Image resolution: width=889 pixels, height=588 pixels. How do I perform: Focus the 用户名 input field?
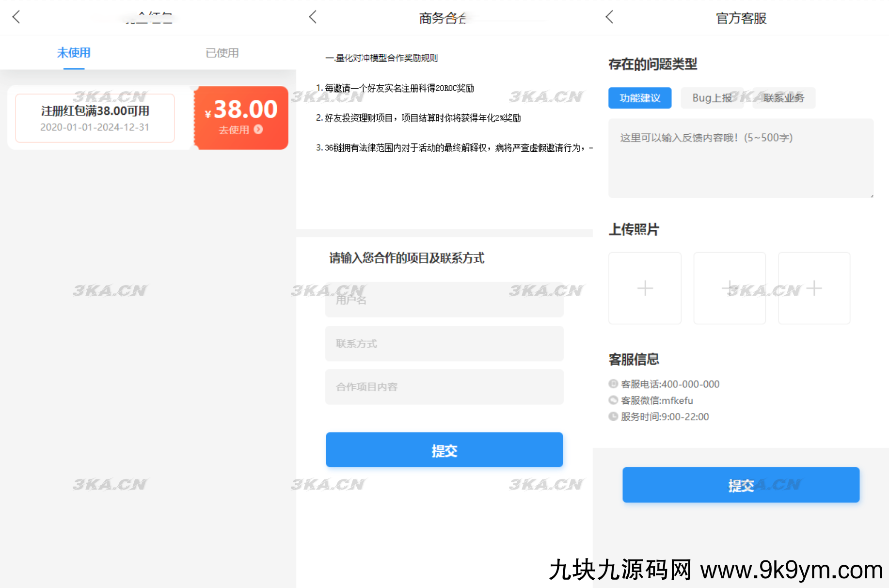click(x=444, y=300)
